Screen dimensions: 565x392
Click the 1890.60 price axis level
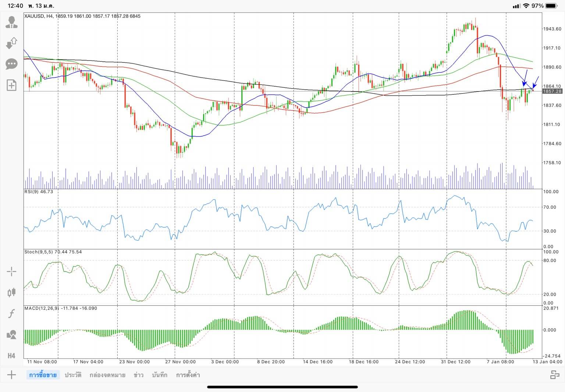click(552, 67)
